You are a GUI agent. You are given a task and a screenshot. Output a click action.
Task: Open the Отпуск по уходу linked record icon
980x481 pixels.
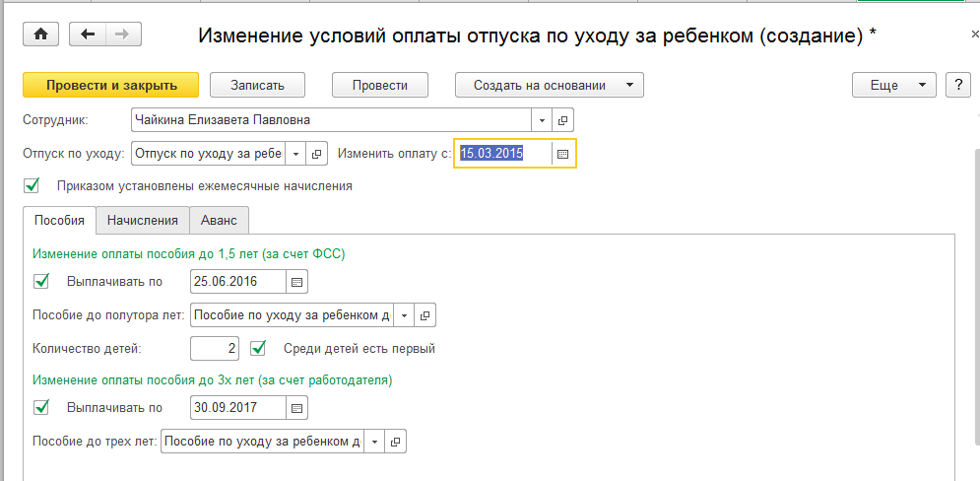click(x=317, y=154)
